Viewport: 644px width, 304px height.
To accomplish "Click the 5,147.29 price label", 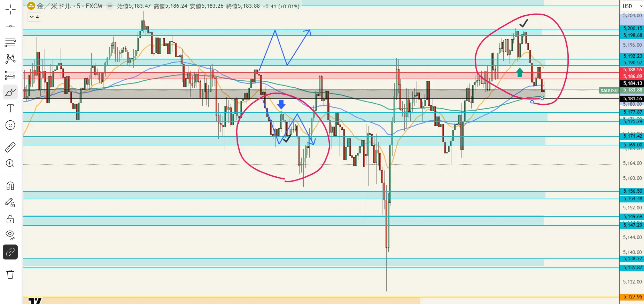I will pos(633,225).
